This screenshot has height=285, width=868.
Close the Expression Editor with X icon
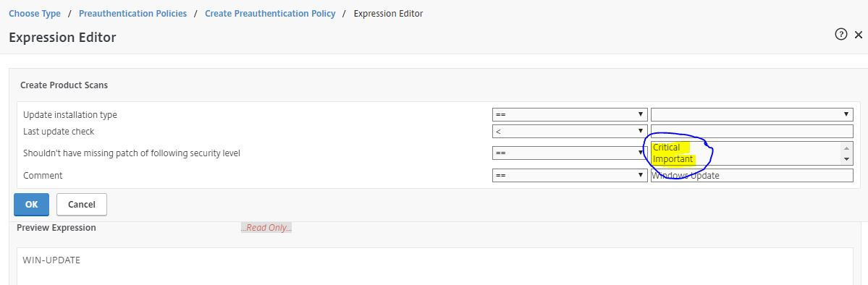[x=859, y=35]
